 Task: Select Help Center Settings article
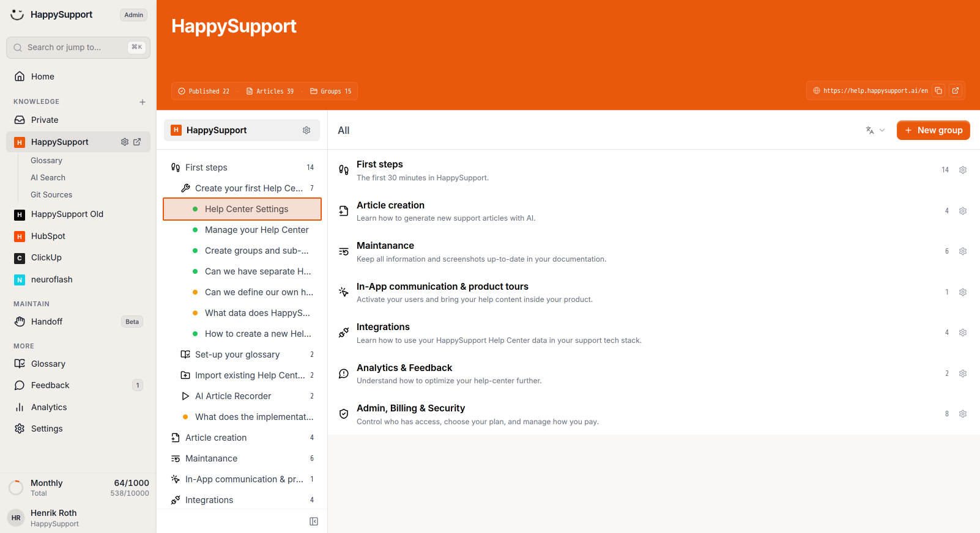tap(242, 209)
